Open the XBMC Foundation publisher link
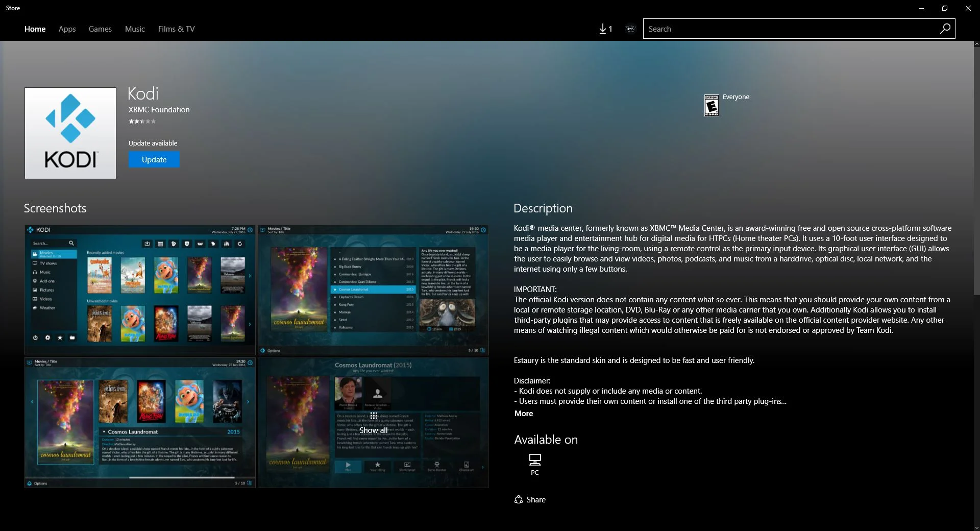The height and width of the screenshot is (531, 980). [159, 110]
